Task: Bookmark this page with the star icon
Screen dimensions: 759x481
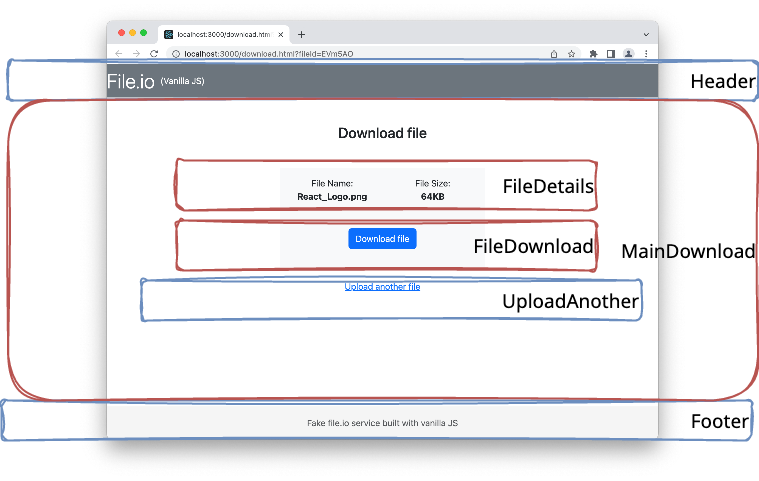Action: pyautogui.click(x=571, y=53)
